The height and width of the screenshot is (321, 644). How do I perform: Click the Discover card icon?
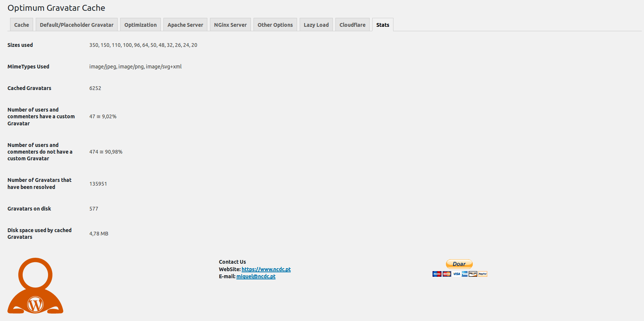pyautogui.click(x=473, y=274)
